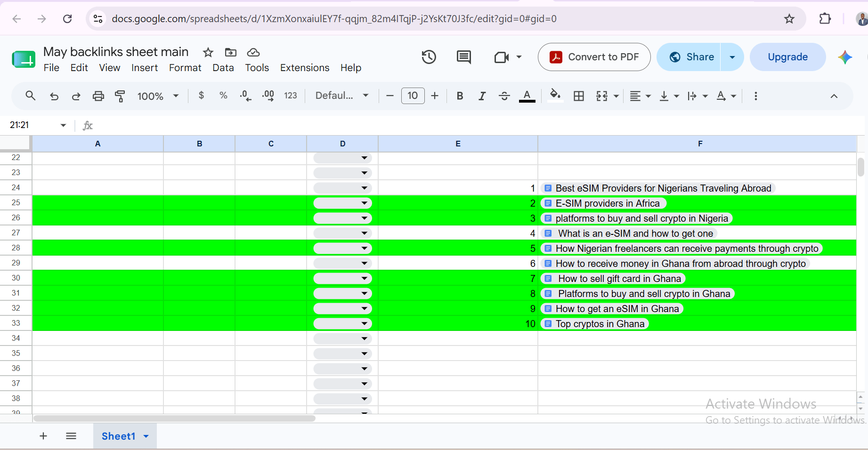This screenshot has width=868, height=450.
Task: Open the File menu
Action: click(51, 68)
